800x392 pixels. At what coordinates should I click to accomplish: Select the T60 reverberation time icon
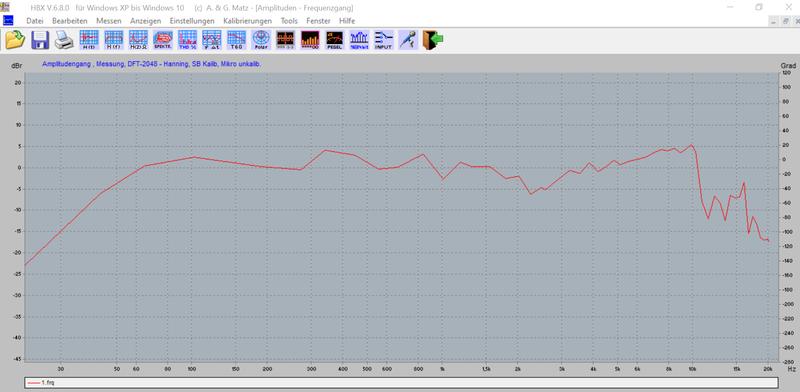pos(236,40)
